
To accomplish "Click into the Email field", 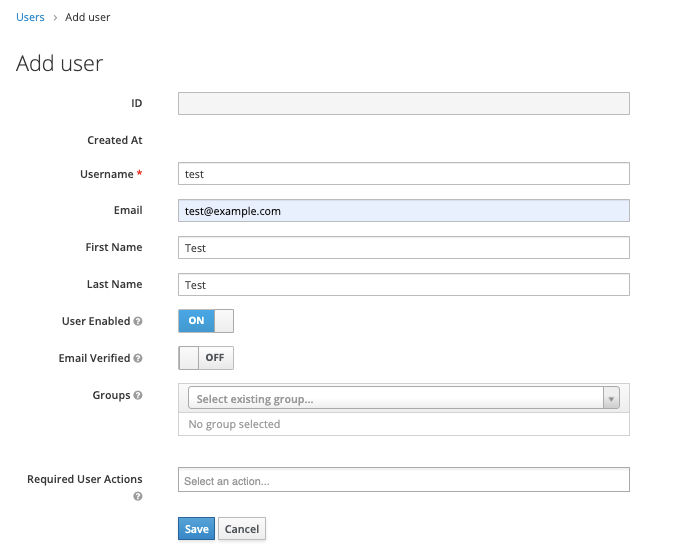I will (404, 211).
